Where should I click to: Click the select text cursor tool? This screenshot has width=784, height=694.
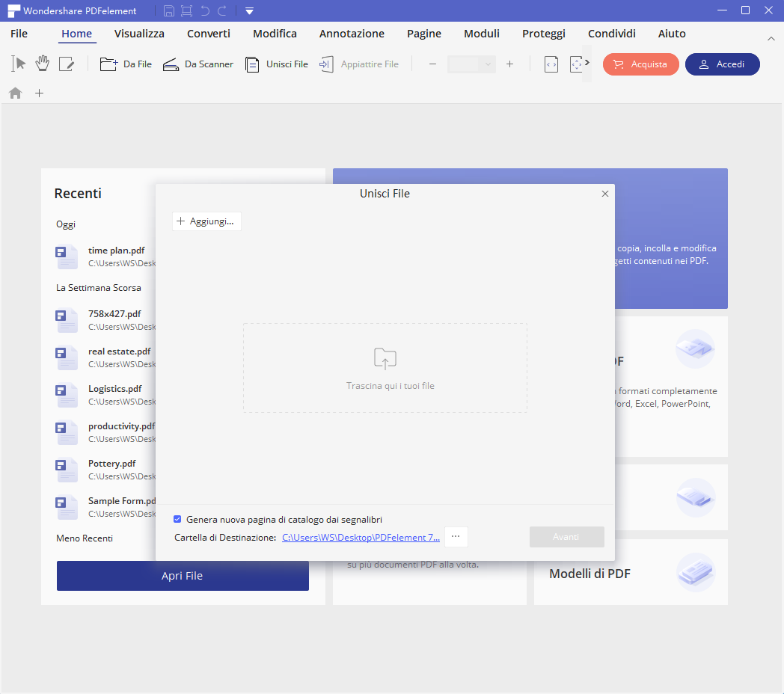[x=19, y=64]
